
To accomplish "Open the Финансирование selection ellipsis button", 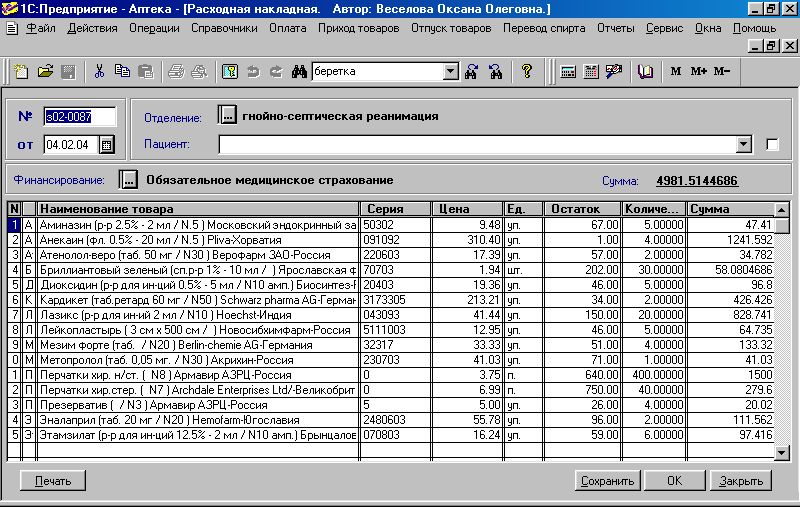I will coord(129,180).
